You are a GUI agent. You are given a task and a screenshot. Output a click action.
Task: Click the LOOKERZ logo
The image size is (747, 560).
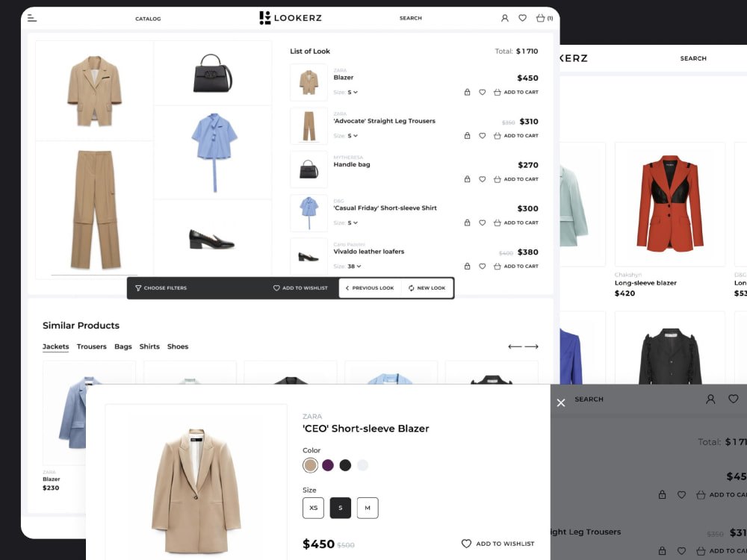click(x=291, y=18)
